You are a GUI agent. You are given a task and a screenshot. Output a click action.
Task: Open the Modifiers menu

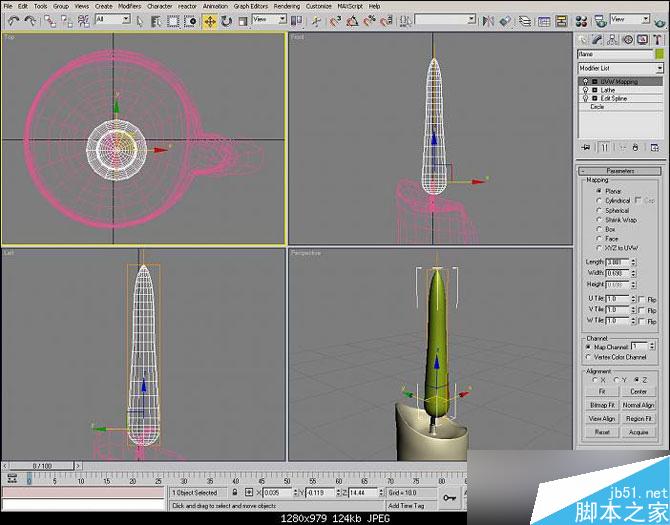point(130,6)
